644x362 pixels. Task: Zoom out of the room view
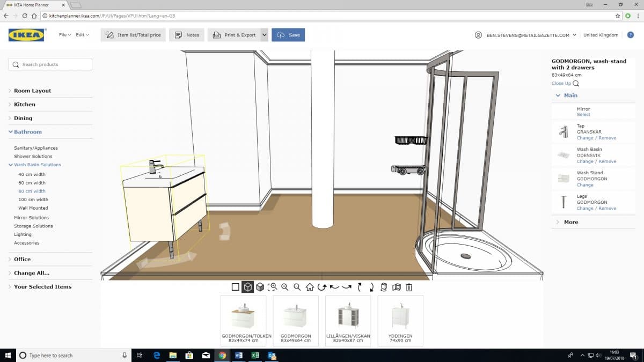point(297,287)
